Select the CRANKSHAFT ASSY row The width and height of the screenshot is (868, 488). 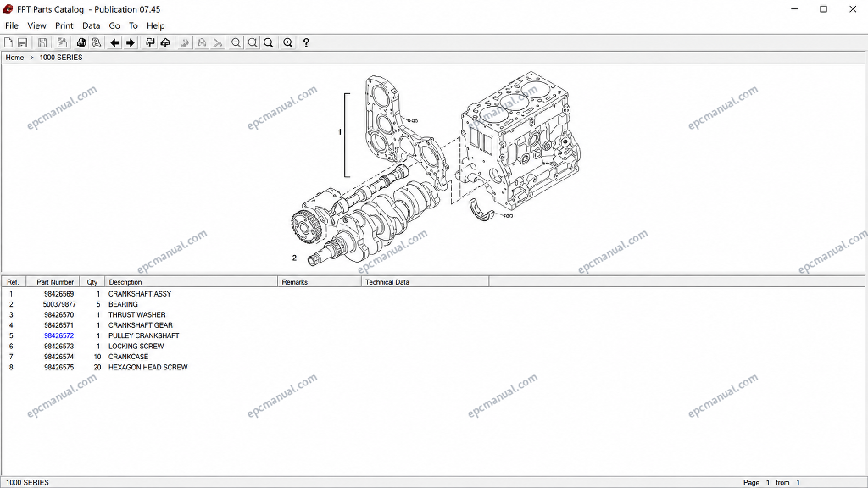[140, 294]
